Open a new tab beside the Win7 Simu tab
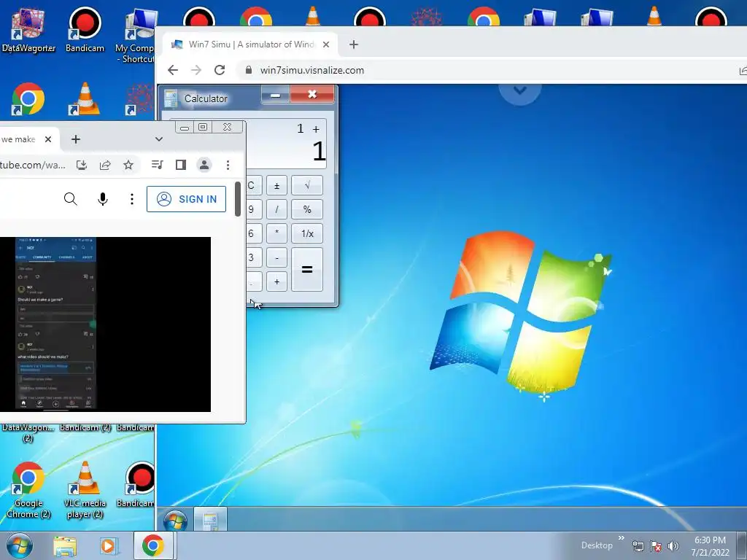 pyautogui.click(x=354, y=44)
